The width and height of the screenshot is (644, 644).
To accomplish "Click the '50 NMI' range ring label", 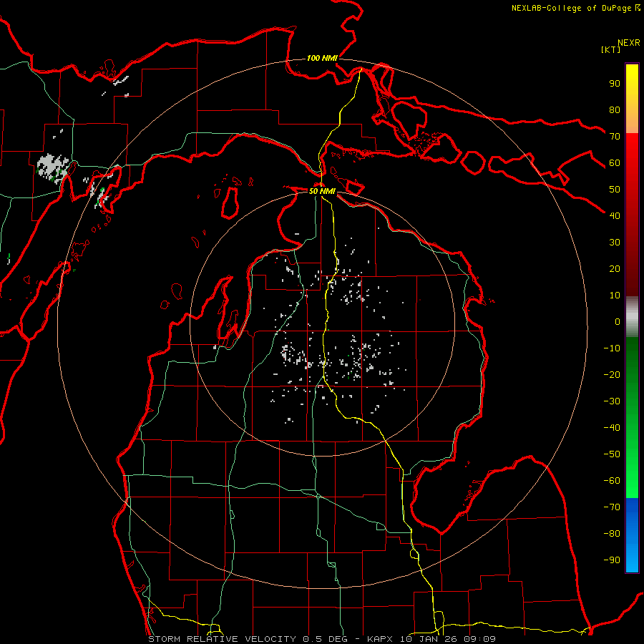I will click(x=322, y=191).
